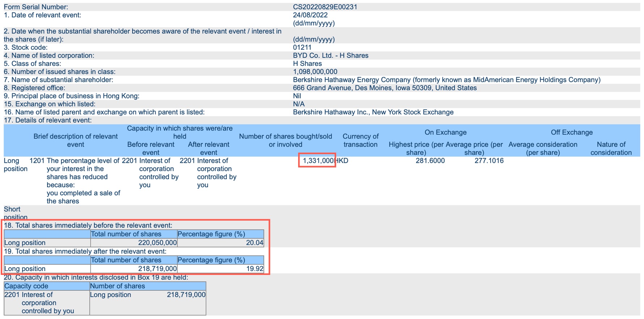Image resolution: width=644 pixels, height=319 pixels.
Task: Click the "Highest price (per share)" header
Action: click(416, 148)
